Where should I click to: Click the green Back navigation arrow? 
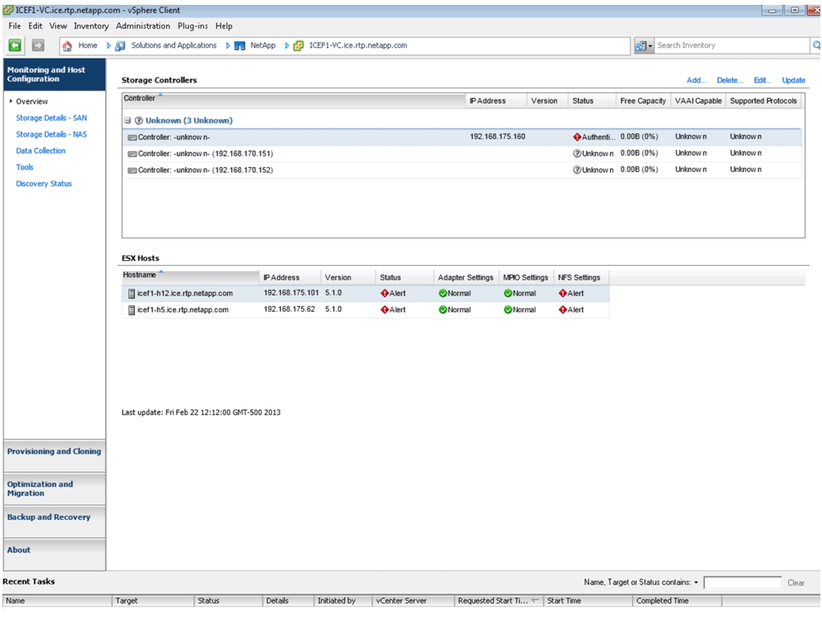pos(14,46)
